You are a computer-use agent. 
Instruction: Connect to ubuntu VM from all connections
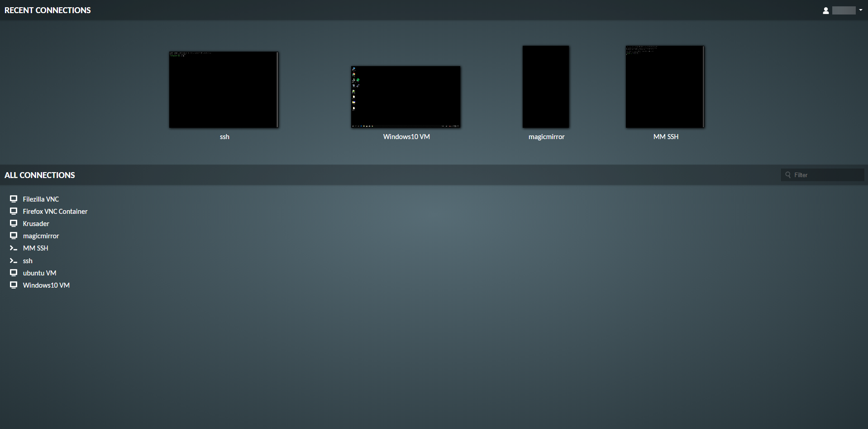[40, 273]
